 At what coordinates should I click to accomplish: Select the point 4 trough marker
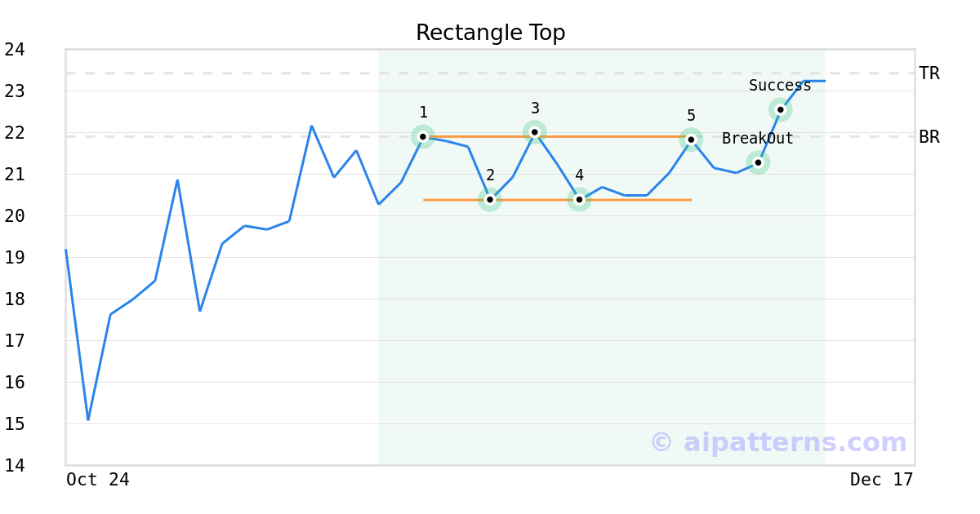tap(579, 199)
